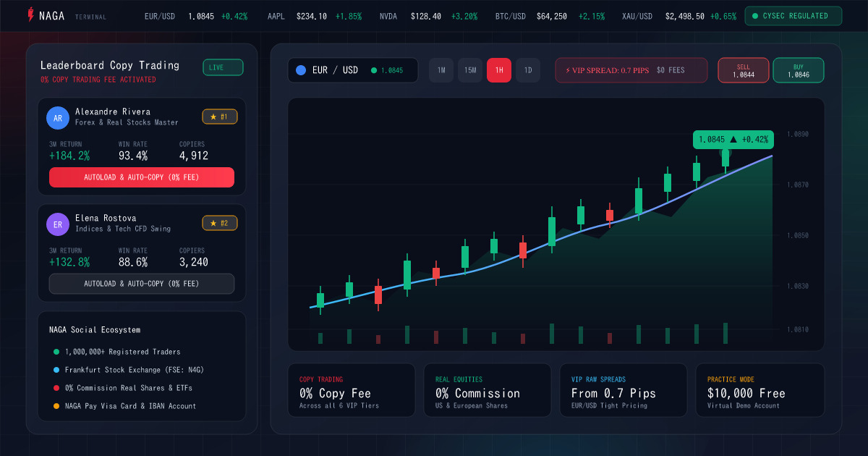Screen dimensions: 868x456
Task: Click the 4,912 copiers value
Action: click(x=194, y=156)
